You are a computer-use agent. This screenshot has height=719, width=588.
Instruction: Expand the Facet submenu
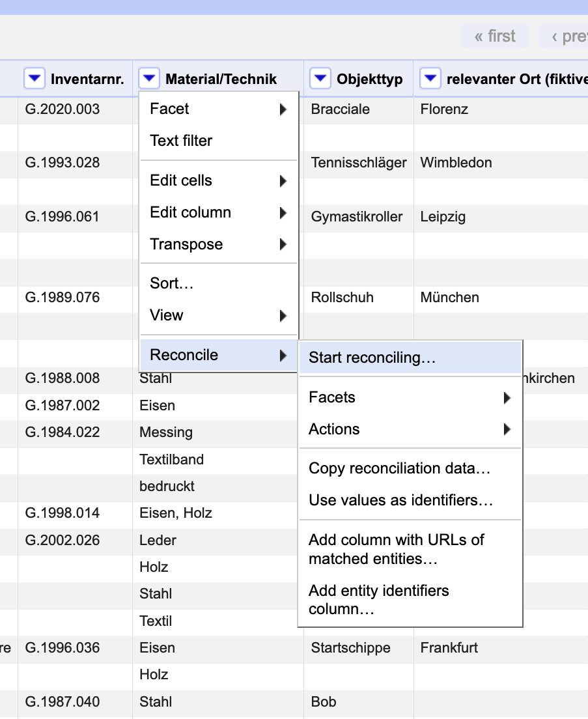[218, 109]
